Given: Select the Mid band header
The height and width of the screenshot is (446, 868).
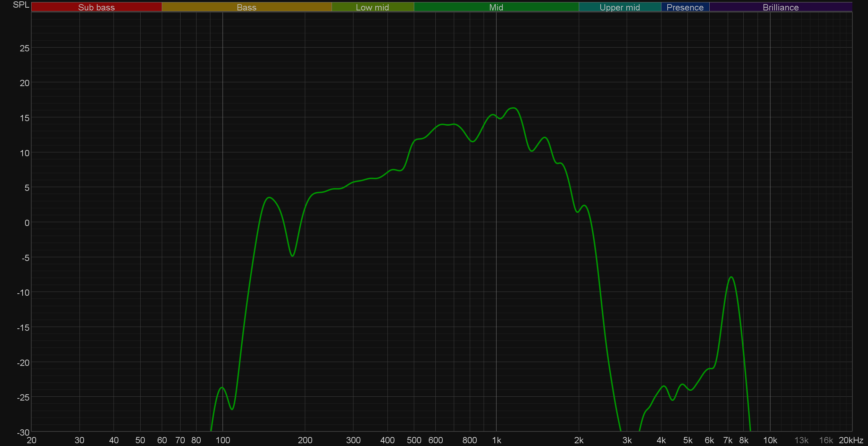Looking at the screenshot, I should 496,7.
